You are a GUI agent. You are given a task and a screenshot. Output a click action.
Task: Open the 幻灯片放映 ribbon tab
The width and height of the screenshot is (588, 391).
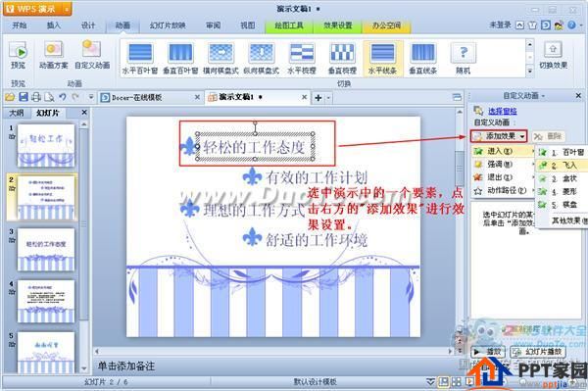click(168, 25)
